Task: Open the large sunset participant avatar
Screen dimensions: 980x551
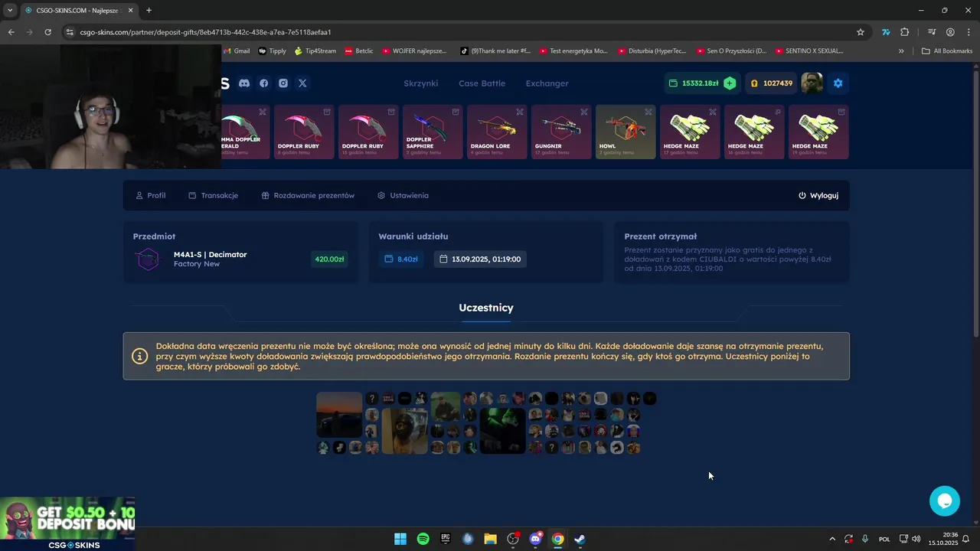Action: [x=339, y=415]
